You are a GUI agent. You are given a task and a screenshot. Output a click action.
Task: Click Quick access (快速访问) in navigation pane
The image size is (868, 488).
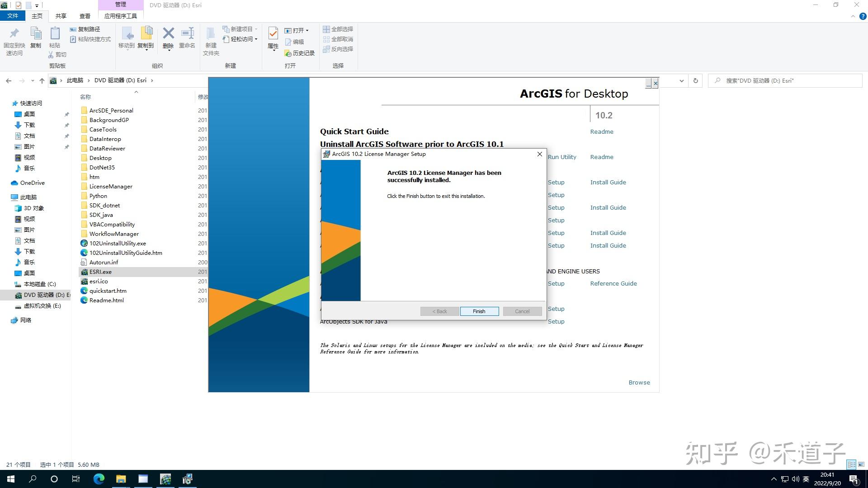31,103
